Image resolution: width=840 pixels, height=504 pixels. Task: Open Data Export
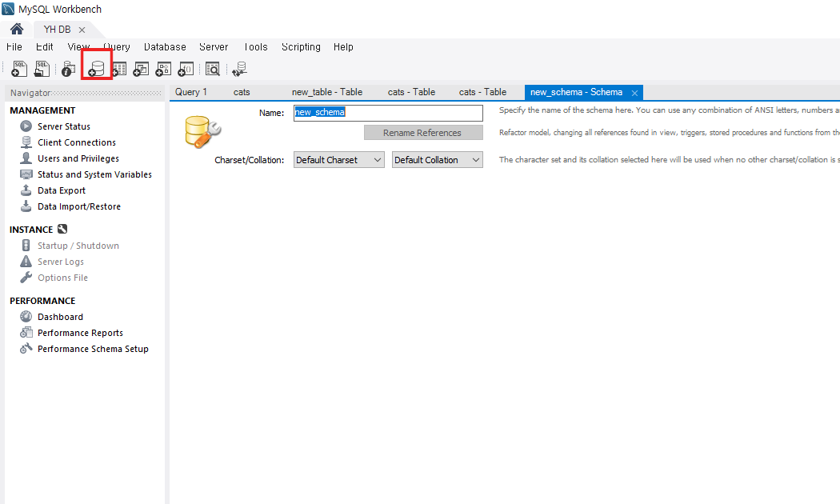click(x=61, y=190)
